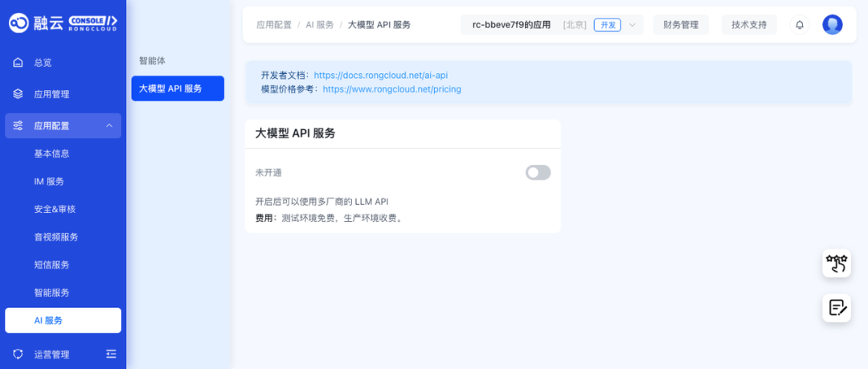Click the floating rating hand icon
The image size is (868, 369).
coord(837,263)
